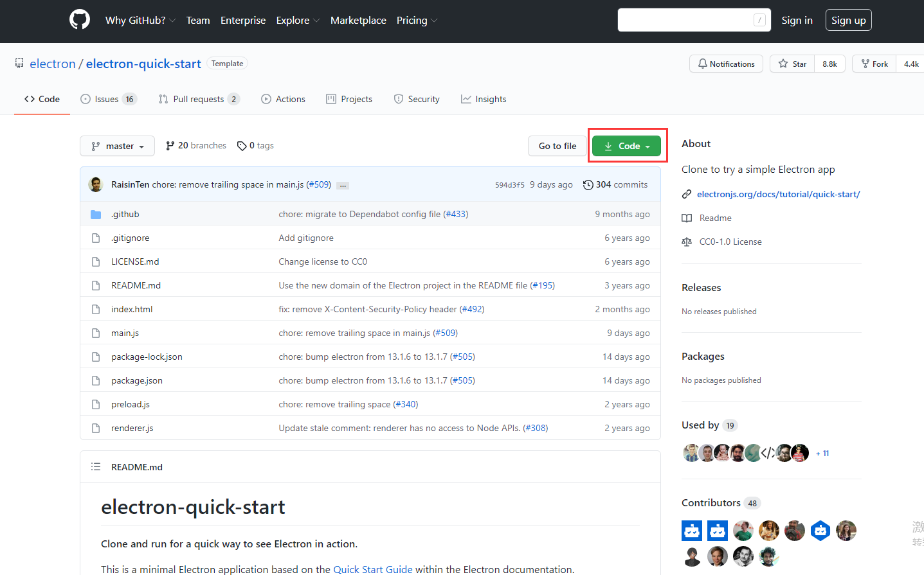Open the Insights tab
Screen dimensions: 924x575
(484, 99)
